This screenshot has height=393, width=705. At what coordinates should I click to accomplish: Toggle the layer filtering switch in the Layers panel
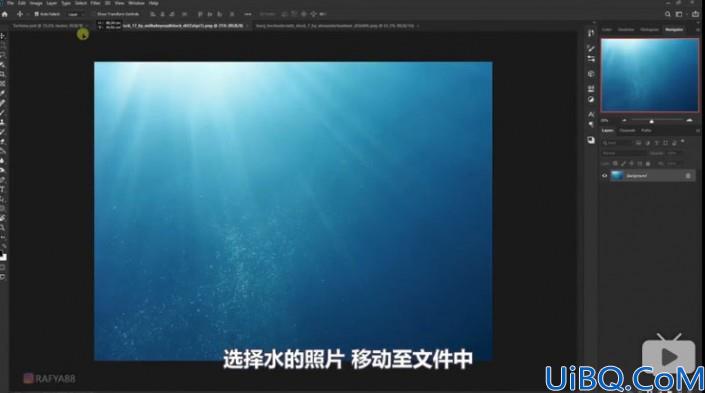[683, 142]
